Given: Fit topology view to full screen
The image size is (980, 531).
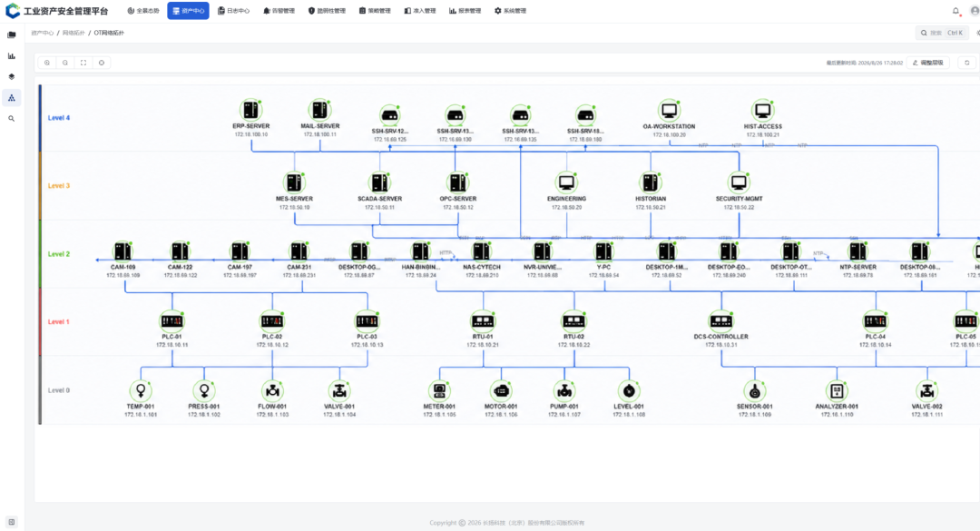Looking at the screenshot, I should 83,63.
